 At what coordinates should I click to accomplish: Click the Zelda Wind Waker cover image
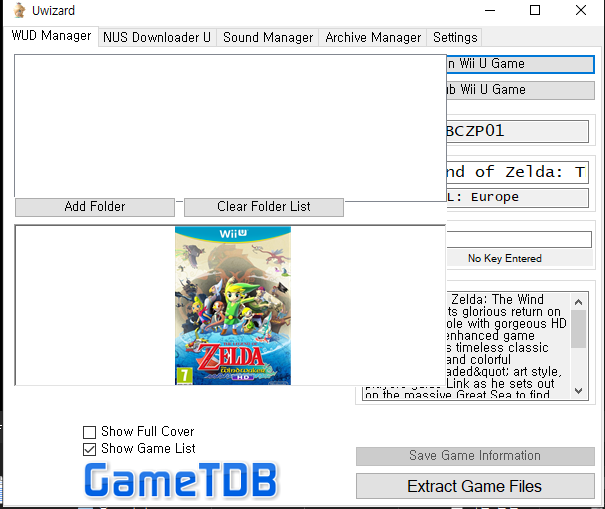click(x=233, y=306)
